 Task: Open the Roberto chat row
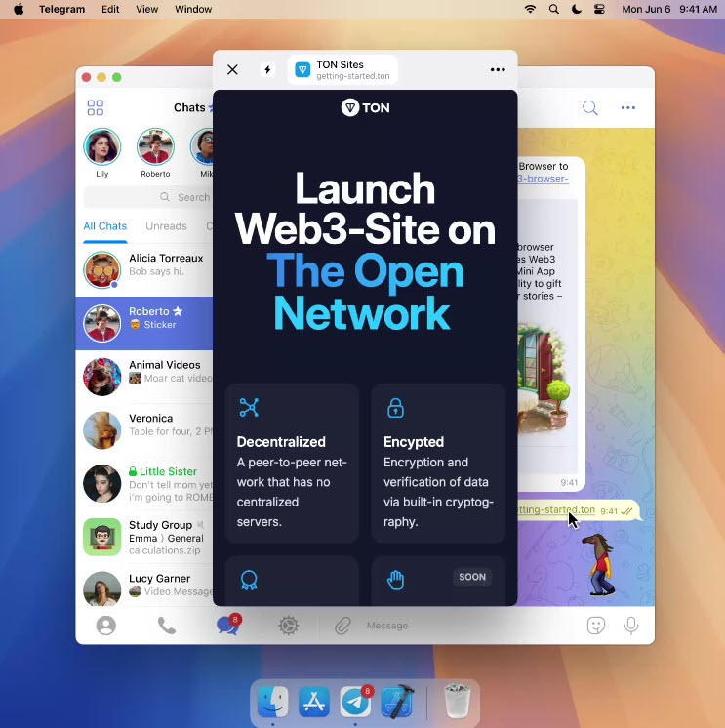[x=144, y=323]
